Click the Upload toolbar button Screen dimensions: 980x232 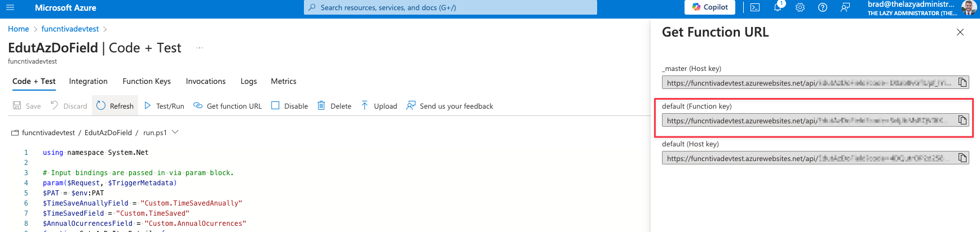(379, 106)
